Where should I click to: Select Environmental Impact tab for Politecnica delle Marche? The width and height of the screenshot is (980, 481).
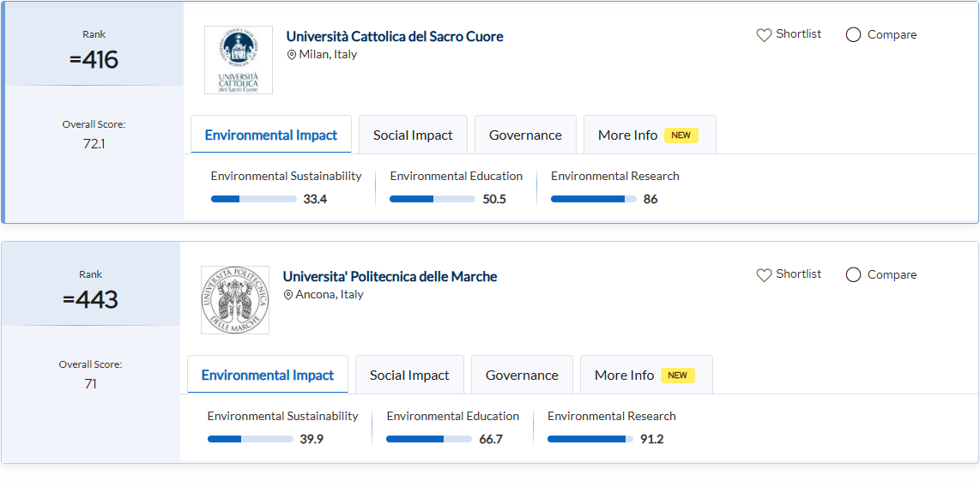pos(268,376)
